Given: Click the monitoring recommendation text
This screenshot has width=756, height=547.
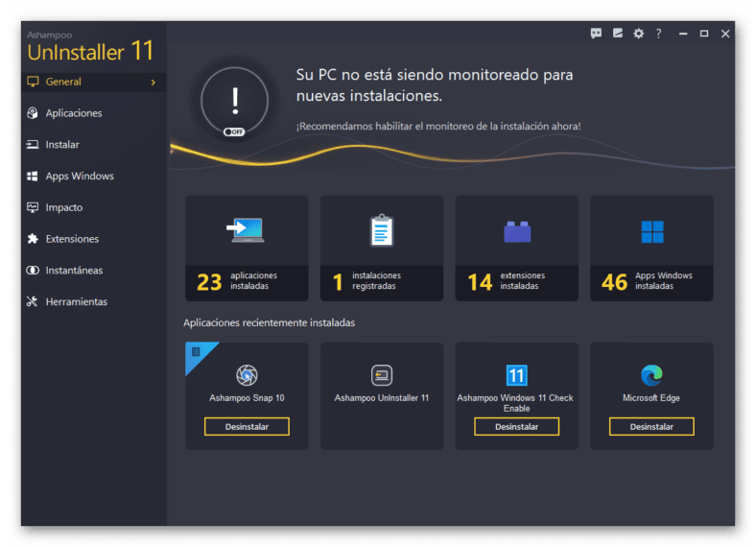Looking at the screenshot, I should 438,127.
